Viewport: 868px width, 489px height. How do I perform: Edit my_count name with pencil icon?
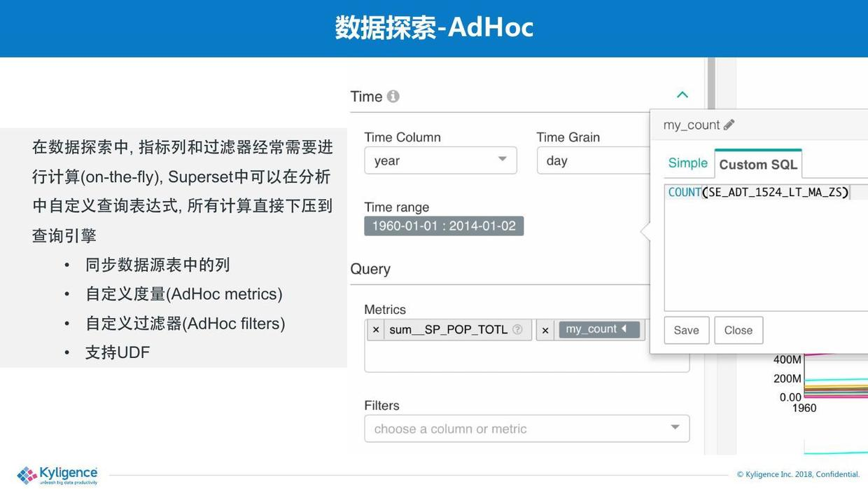click(x=729, y=125)
